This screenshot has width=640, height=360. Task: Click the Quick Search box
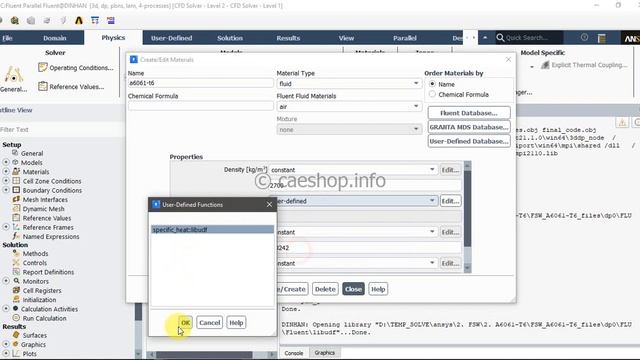[x=529, y=38]
